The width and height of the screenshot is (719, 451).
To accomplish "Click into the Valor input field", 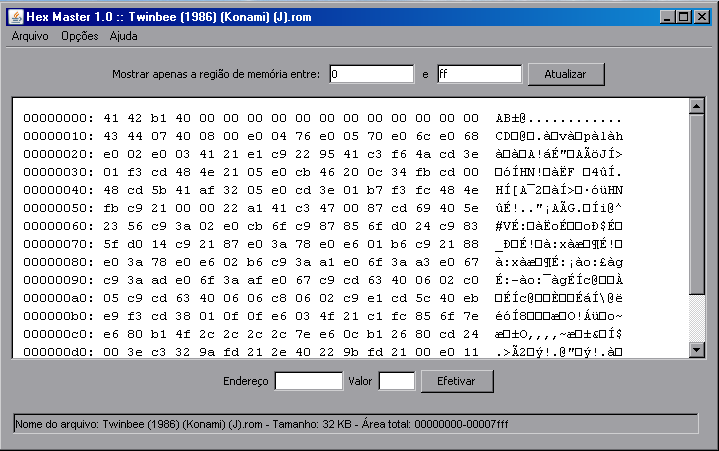I will [x=397, y=381].
